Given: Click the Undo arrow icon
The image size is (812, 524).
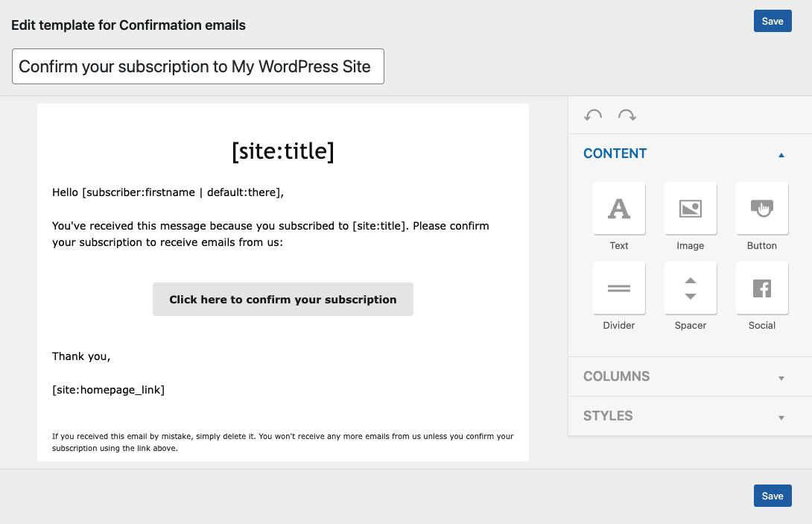Looking at the screenshot, I should [x=592, y=115].
